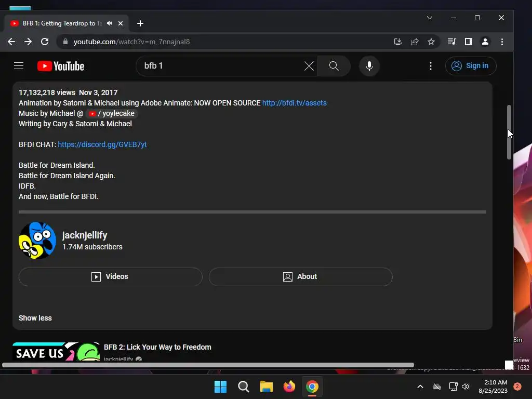Clear the search box text
Viewport: 532px width, 399px height.
(x=309, y=66)
